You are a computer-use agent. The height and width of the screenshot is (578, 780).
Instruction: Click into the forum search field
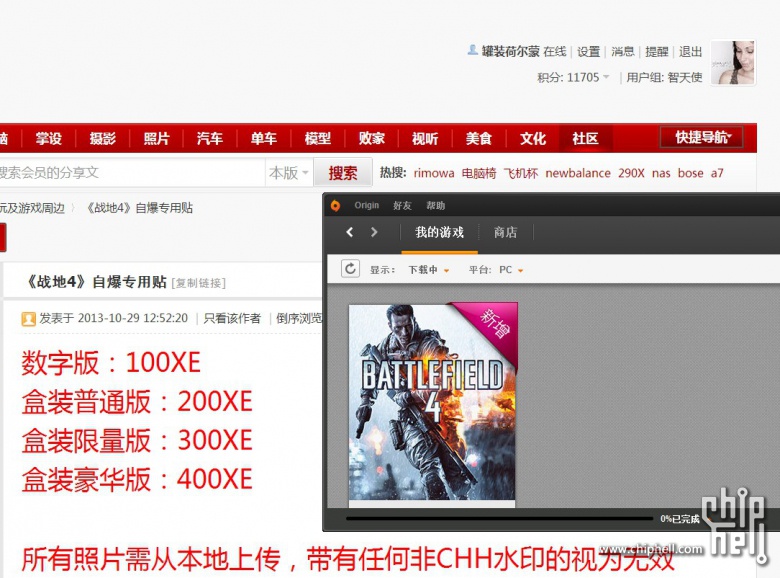(131, 173)
